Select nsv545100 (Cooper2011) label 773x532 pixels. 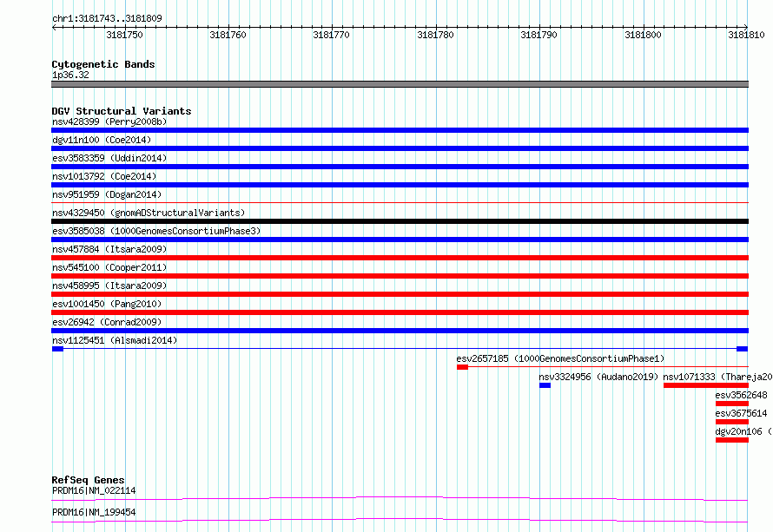tap(109, 267)
